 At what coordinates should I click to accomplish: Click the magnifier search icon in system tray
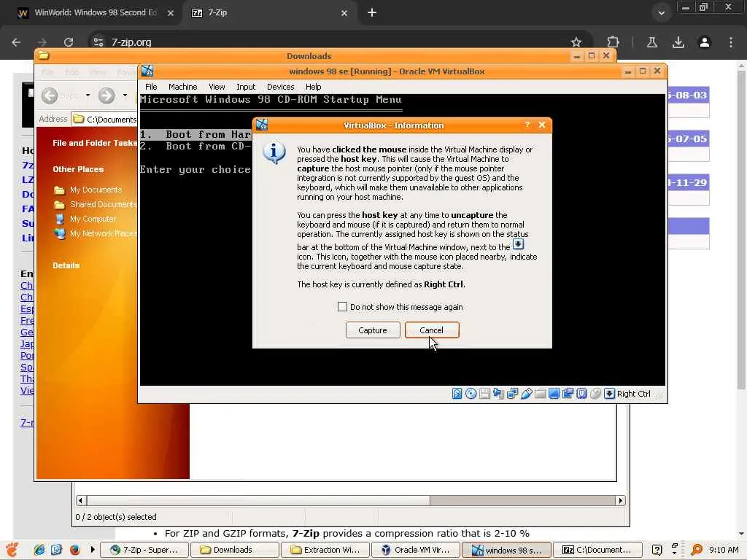pyautogui.click(x=696, y=550)
